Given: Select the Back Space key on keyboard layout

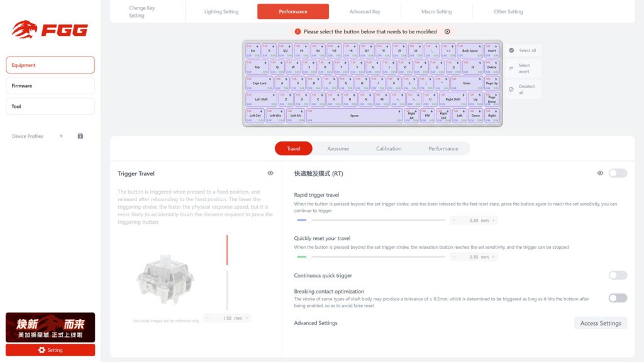Looking at the screenshot, I should pos(470,50).
